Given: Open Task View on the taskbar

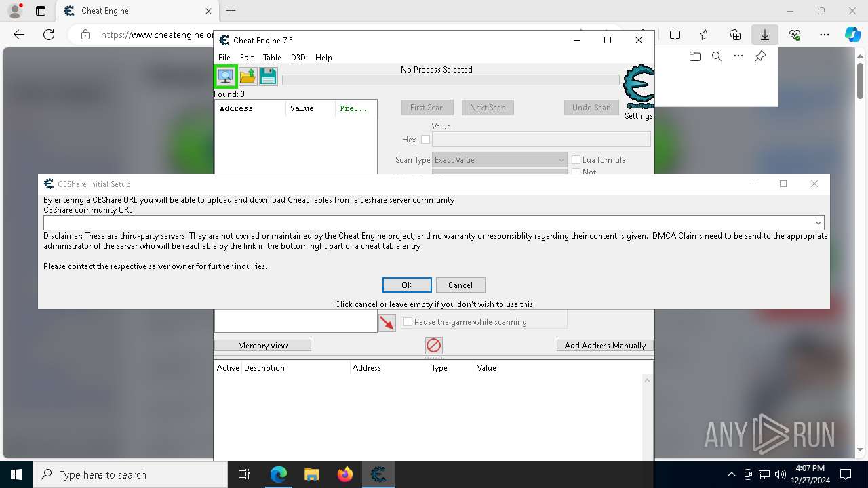Looking at the screenshot, I should click(244, 474).
